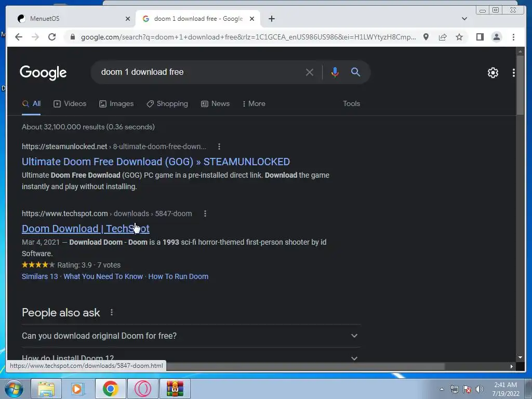The height and width of the screenshot is (399, 532).
Task: Click the scrollbar up arrow
Action: tap(520, 51)
